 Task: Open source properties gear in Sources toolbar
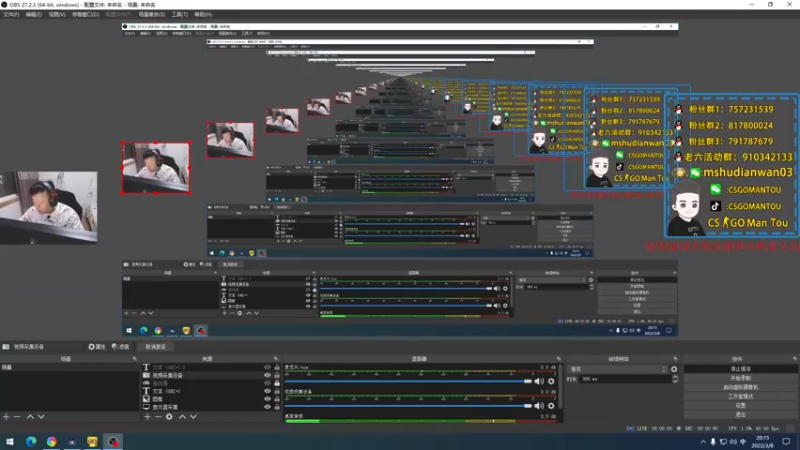coord(169,417)
